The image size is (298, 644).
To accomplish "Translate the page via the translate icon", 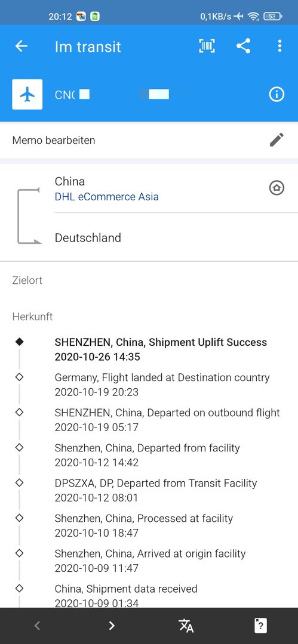I will [186, 626].
